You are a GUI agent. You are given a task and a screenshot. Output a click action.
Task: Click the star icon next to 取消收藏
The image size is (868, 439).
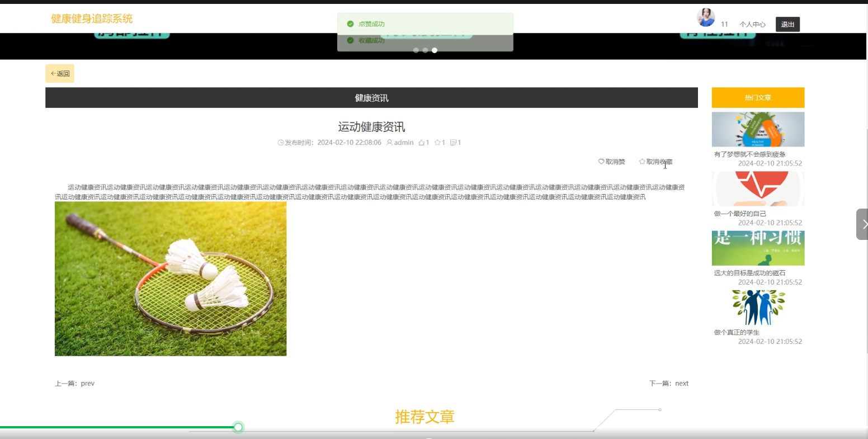642,161
